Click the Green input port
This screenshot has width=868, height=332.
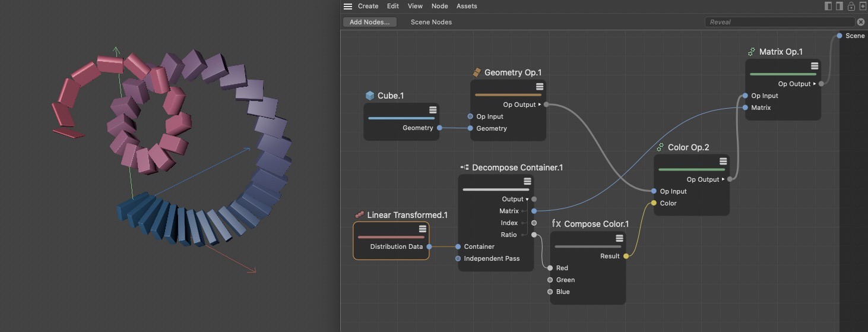coord(550,280)
